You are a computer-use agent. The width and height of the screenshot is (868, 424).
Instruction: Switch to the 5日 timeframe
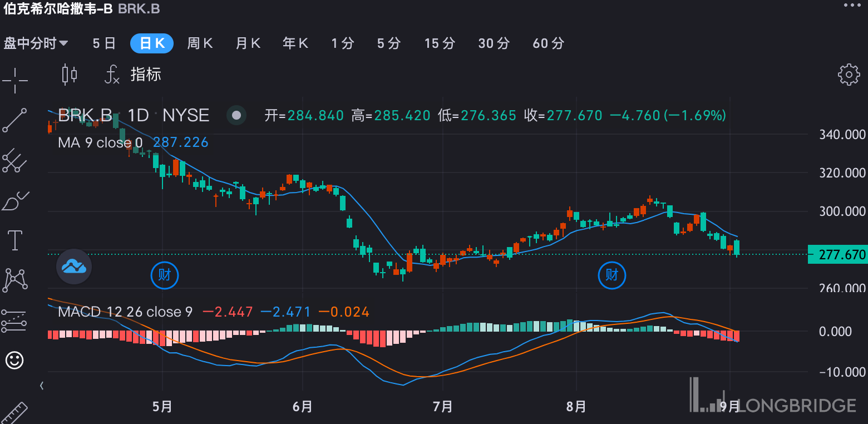pyautogui.click(x=104, y=43)
